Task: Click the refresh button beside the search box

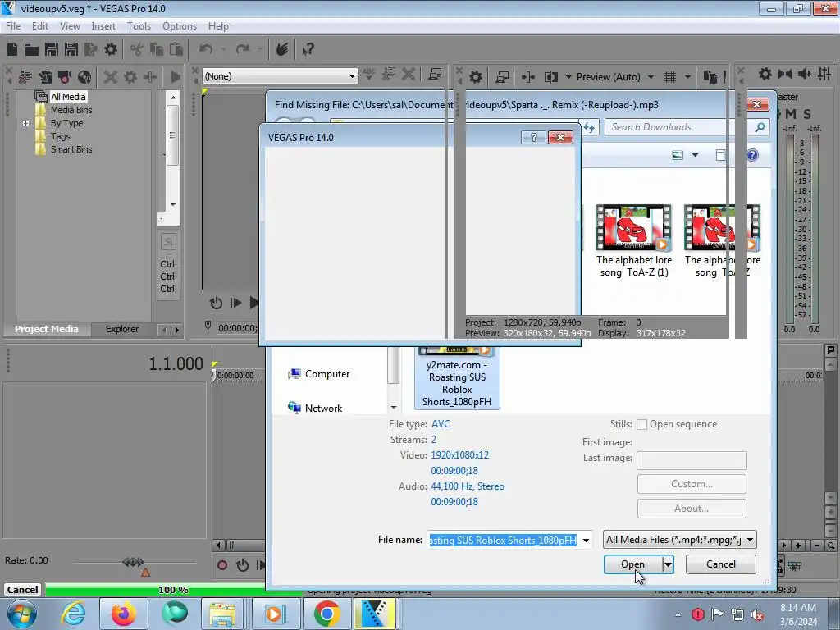Action: 589,127
